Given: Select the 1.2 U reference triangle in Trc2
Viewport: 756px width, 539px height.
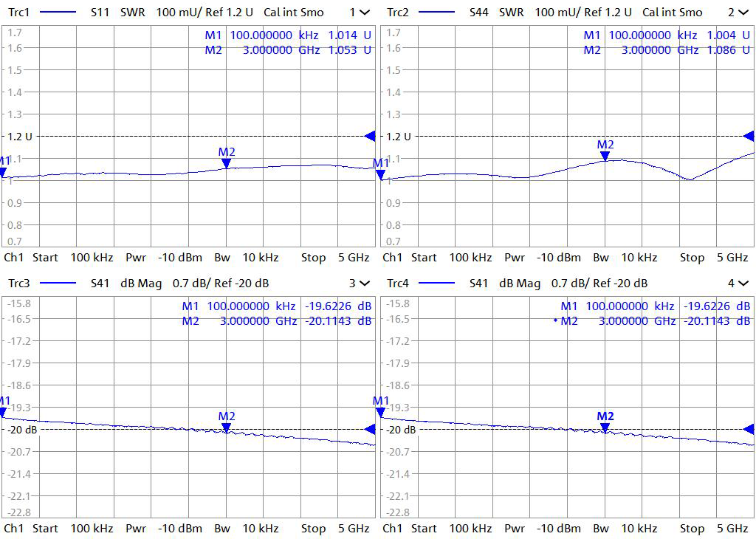Looking at the screenshot, I should 749,136.
